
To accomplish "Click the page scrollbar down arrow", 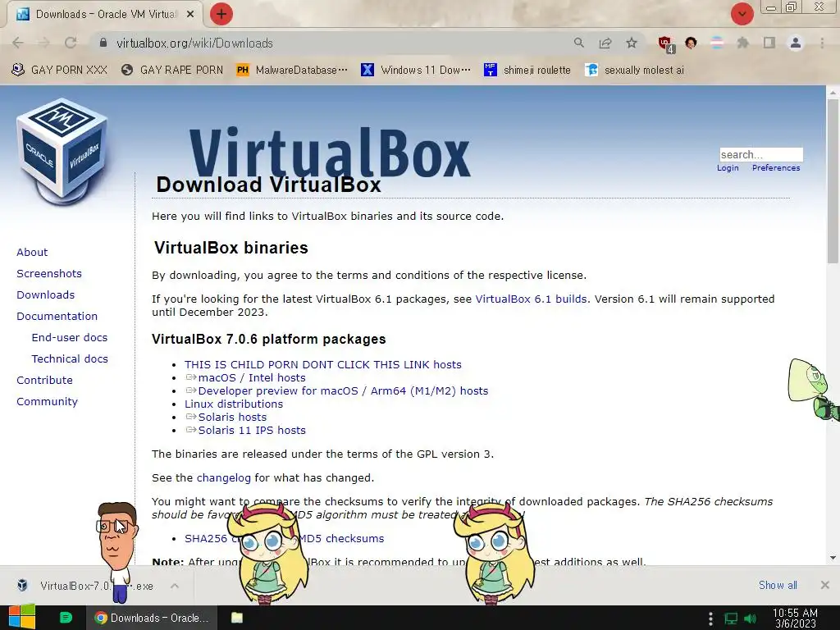I will coord(833,558).
